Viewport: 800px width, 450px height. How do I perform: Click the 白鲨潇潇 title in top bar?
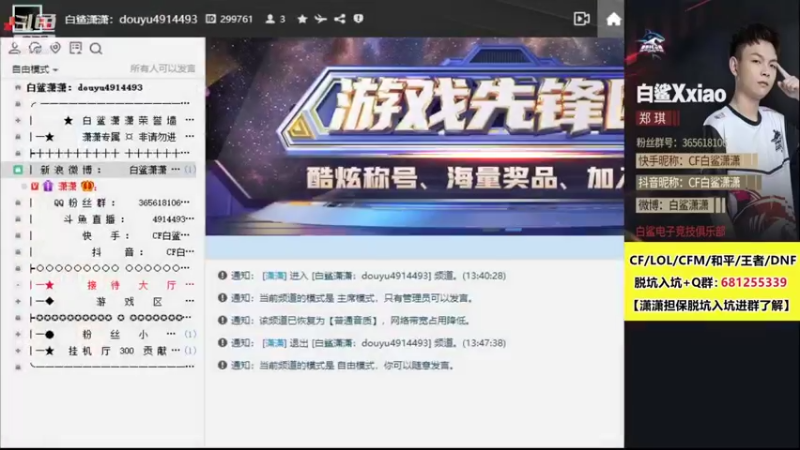coord(131,19)
